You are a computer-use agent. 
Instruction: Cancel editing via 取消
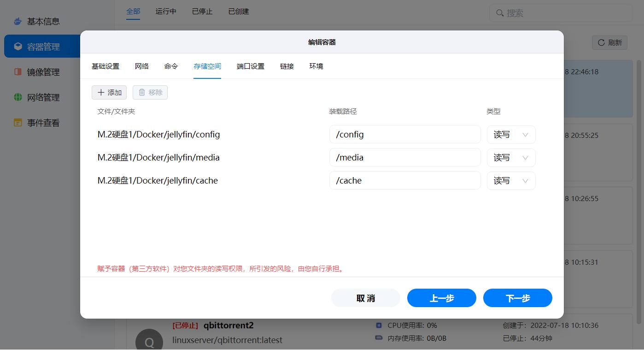[x=365, y=298]
